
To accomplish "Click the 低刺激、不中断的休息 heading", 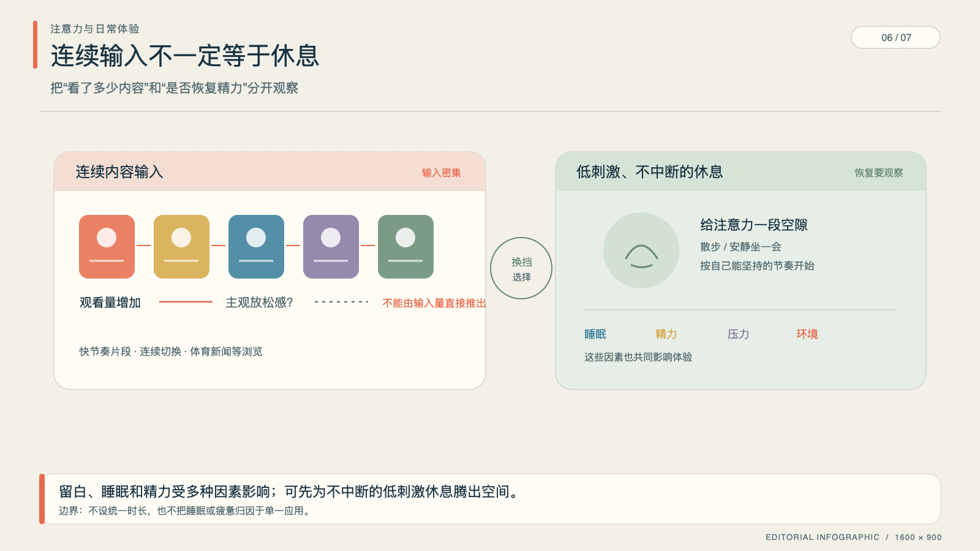I will (650, 172).
